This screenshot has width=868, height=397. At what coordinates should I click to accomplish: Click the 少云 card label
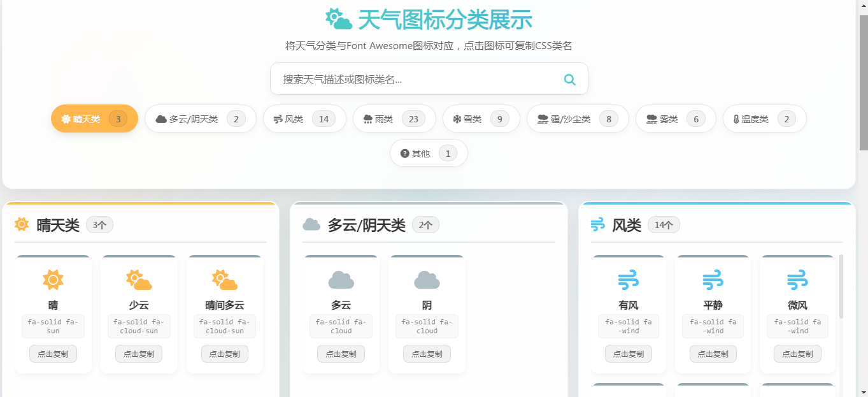click(x=139, y=305)
